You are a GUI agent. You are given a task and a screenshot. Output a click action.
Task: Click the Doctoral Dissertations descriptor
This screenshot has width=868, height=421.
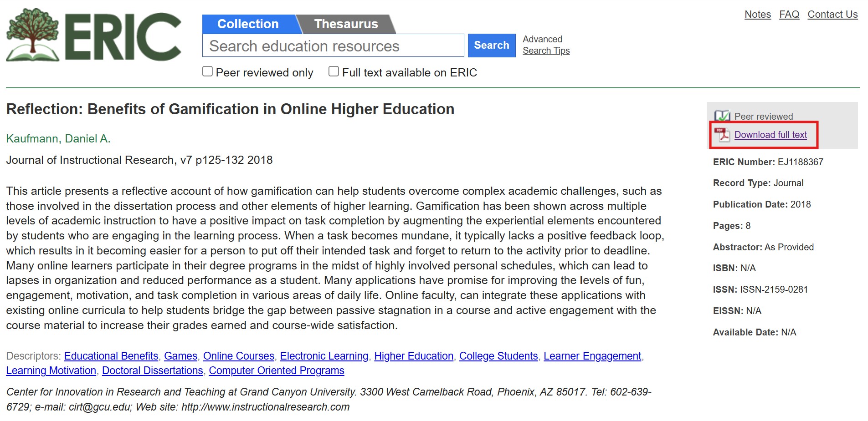(153, 370)
